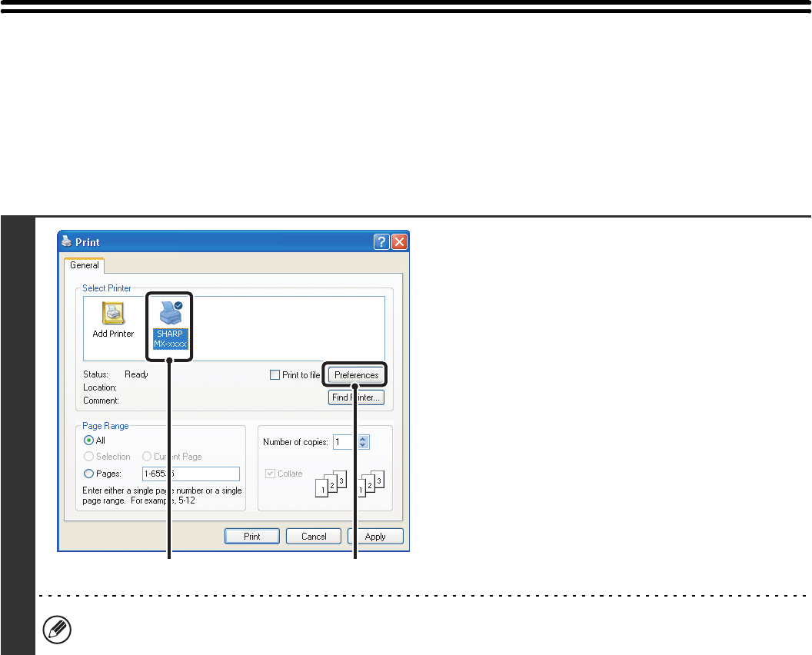This screenshot has width=812, height=655.
Task: Cancel the print dialog
Action: click(x=314, y=537)
